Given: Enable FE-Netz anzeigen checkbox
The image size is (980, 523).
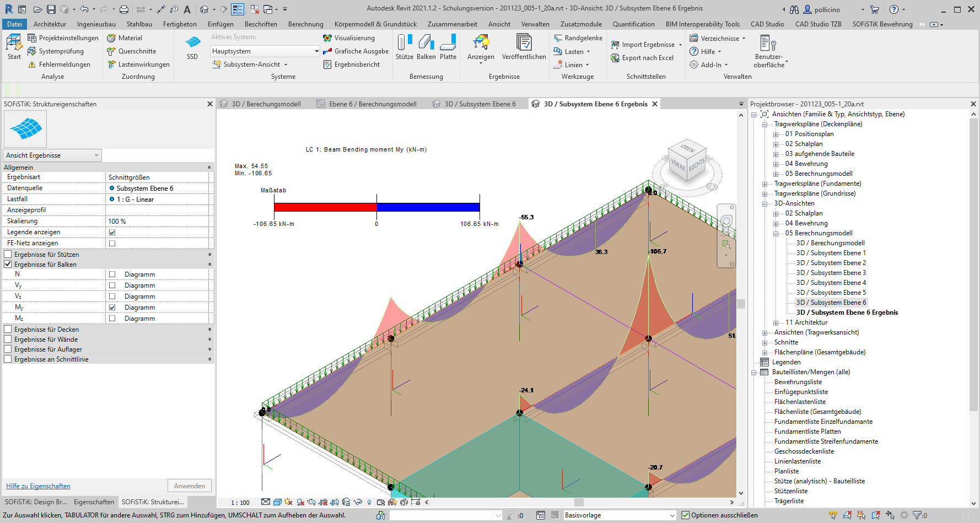Looking at the screenshot, I should [112, 243].
